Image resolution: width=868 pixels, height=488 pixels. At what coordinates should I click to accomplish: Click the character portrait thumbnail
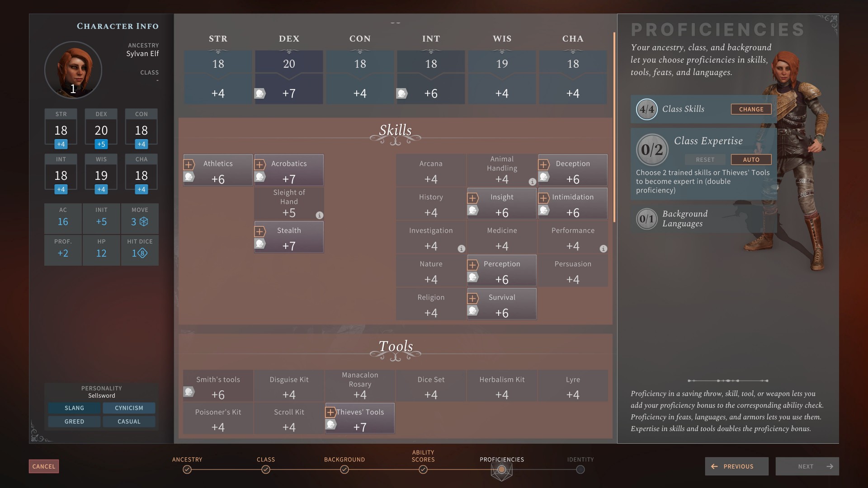pos(73,70)
